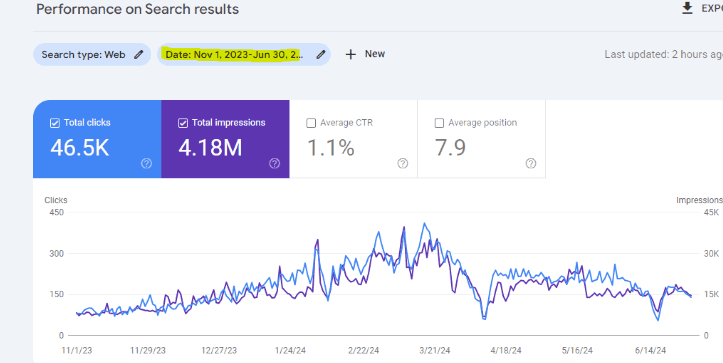Click the 4/18/24 date label on chart axis
The image size is (723, 363).
pos(505,351)
